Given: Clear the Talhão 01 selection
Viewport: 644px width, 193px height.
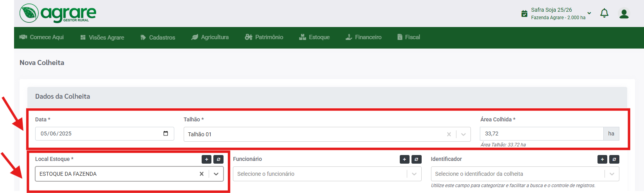Looking at the screenshot, I should pos(449,134).
